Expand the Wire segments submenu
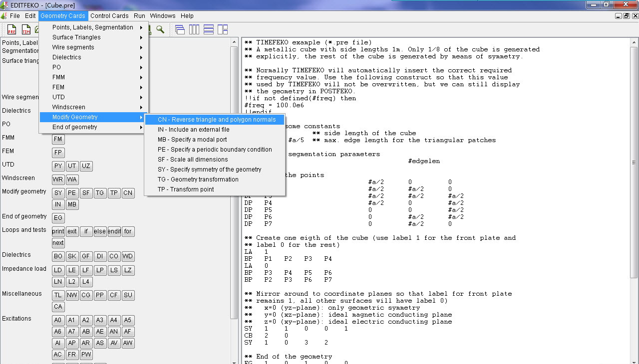The image size is (639, 364). pos(94,47)
